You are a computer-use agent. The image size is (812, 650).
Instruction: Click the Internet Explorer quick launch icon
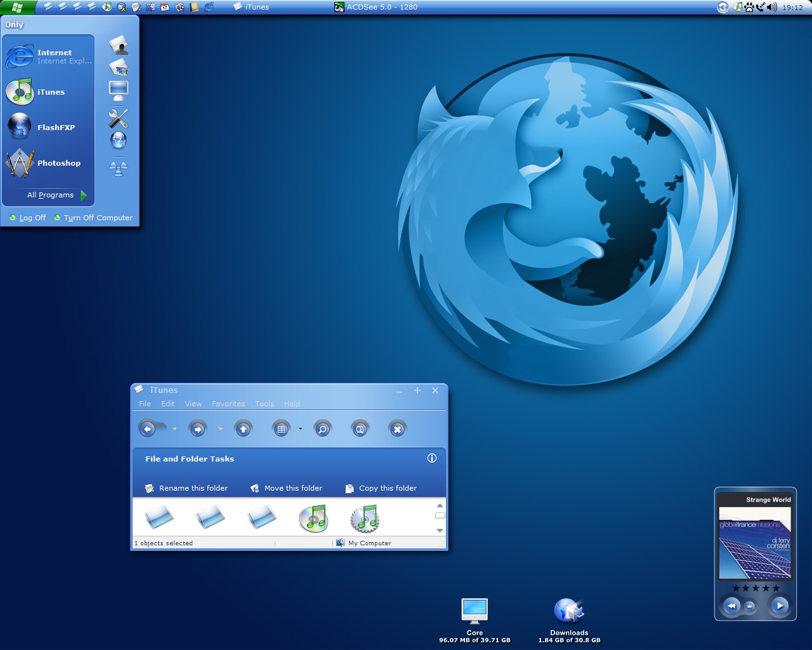tap(209, 7)
